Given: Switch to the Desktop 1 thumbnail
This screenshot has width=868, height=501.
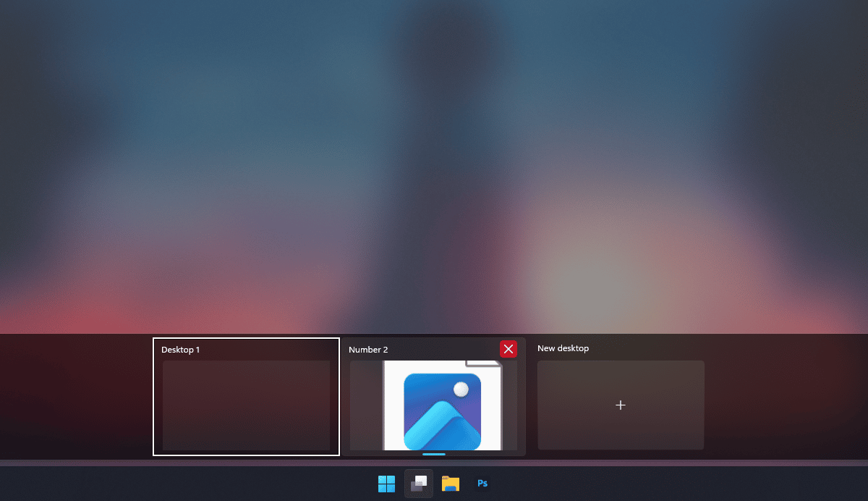Looking at the screenshot, I should coord(246,405).
